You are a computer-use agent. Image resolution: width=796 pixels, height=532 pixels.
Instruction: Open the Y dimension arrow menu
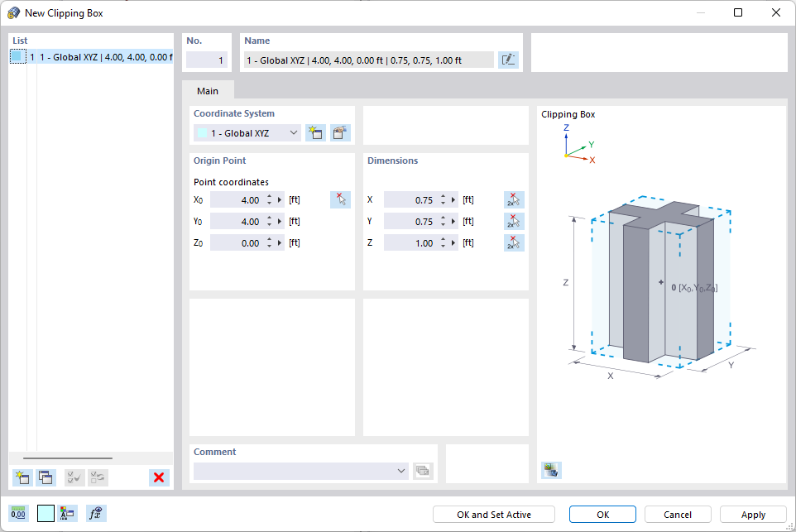453,222
